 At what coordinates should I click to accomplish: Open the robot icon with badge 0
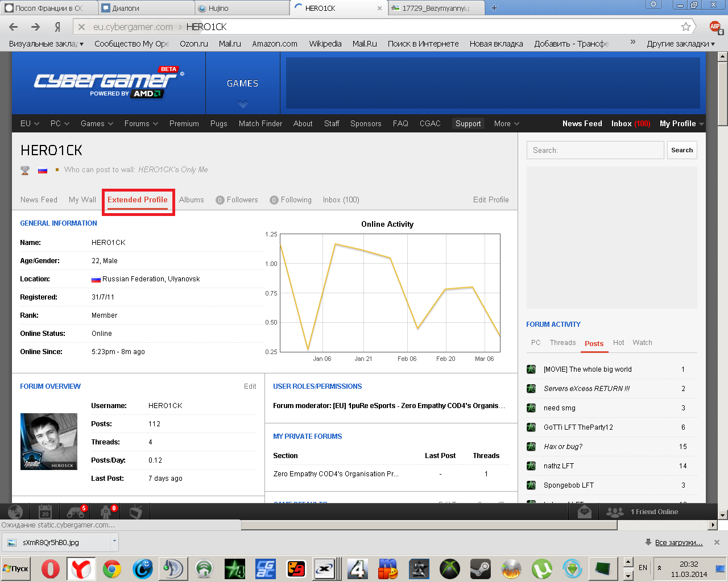[106, 512]
